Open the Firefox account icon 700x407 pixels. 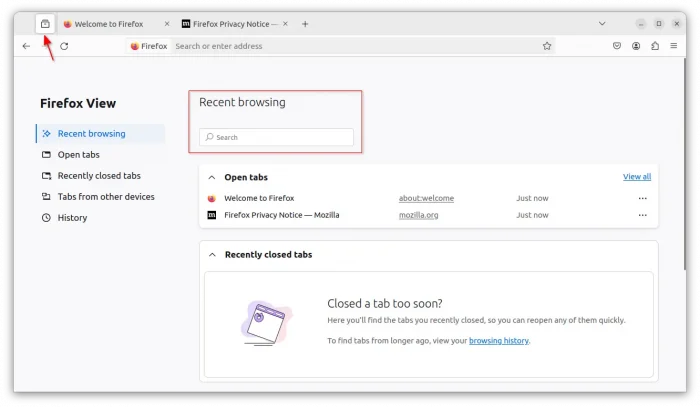point(636,46)
